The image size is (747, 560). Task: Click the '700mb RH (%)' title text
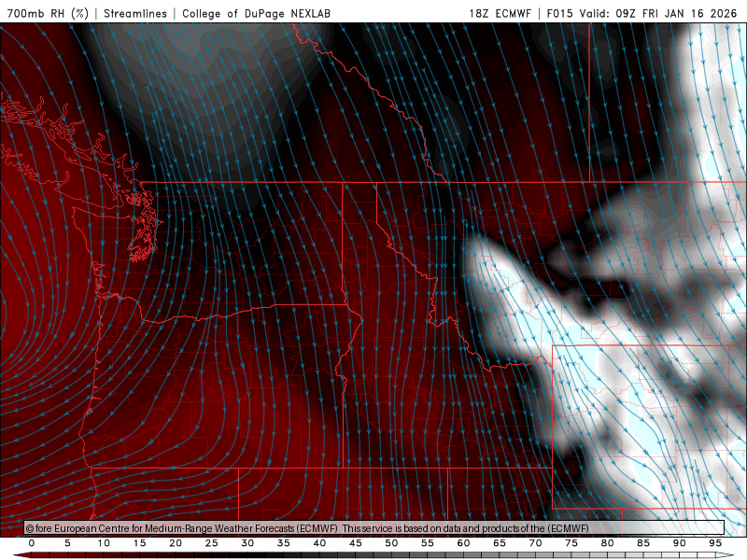coord(49,13)
